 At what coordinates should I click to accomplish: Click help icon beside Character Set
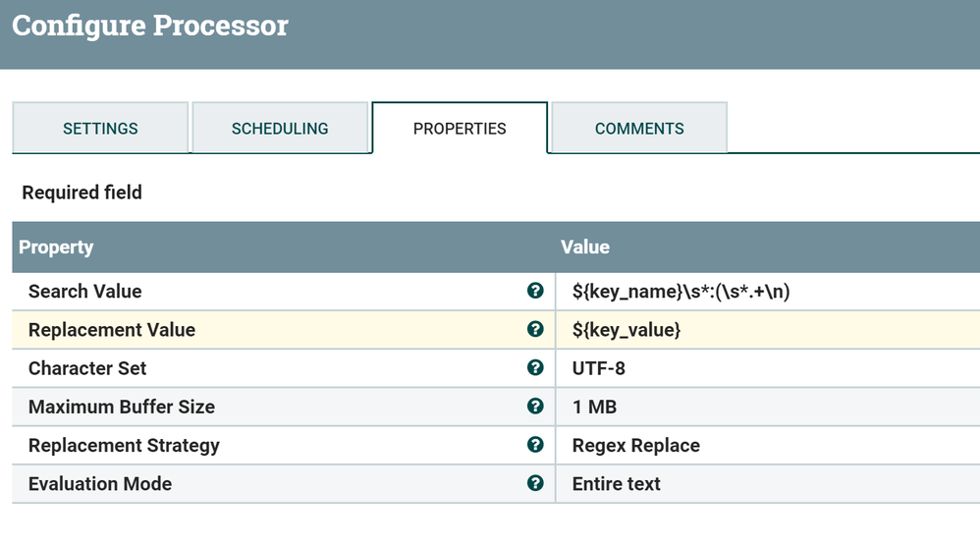pos(535,367)
